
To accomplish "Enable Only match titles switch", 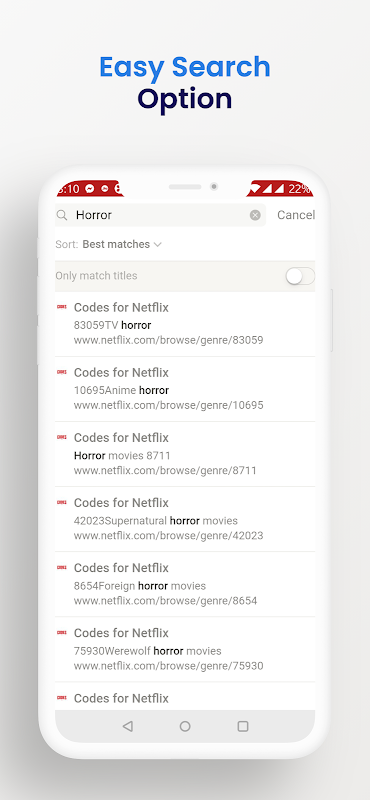I will (300, 276).
